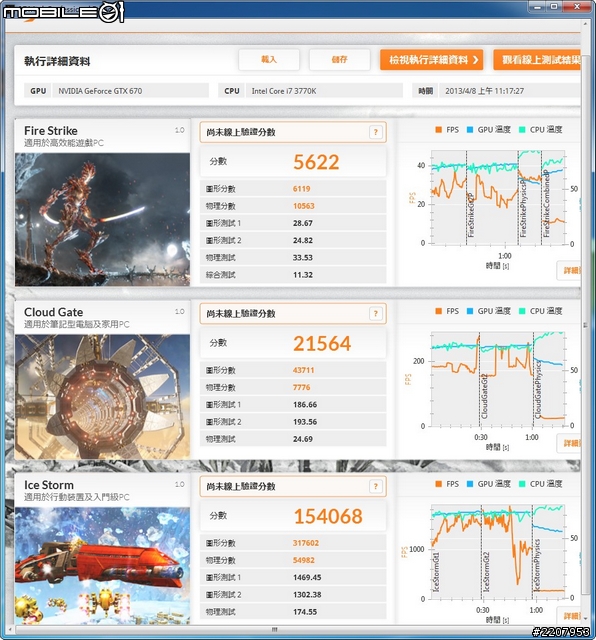The width and height of the screenshot is (596, 640).
Task: Select the CPU field Intel Core i7 3770K
Action: point(324,91)
